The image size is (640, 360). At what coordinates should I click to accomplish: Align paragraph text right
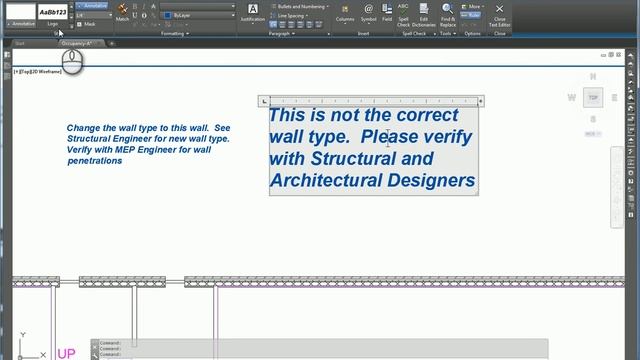click(300, 25)
